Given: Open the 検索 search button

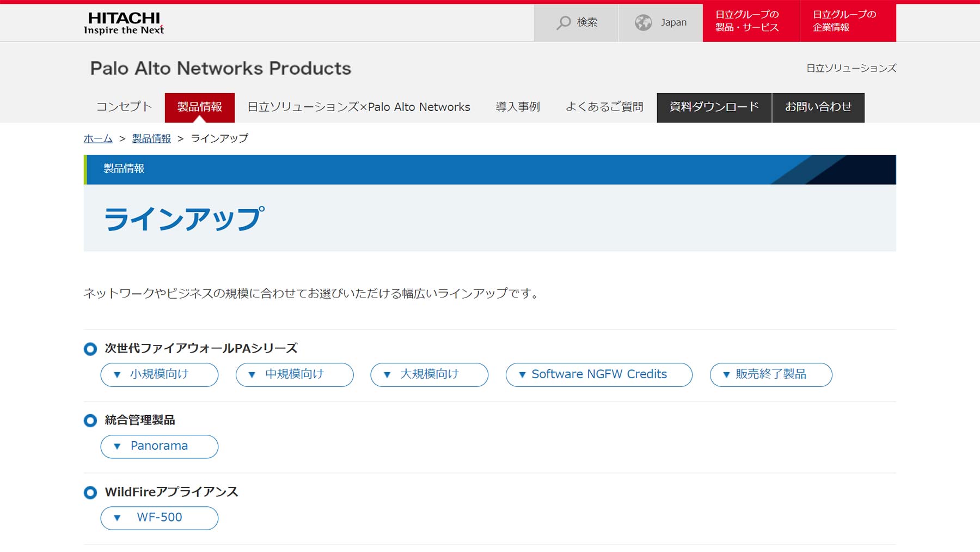Looking at the screenshot, I should [576, 23].
